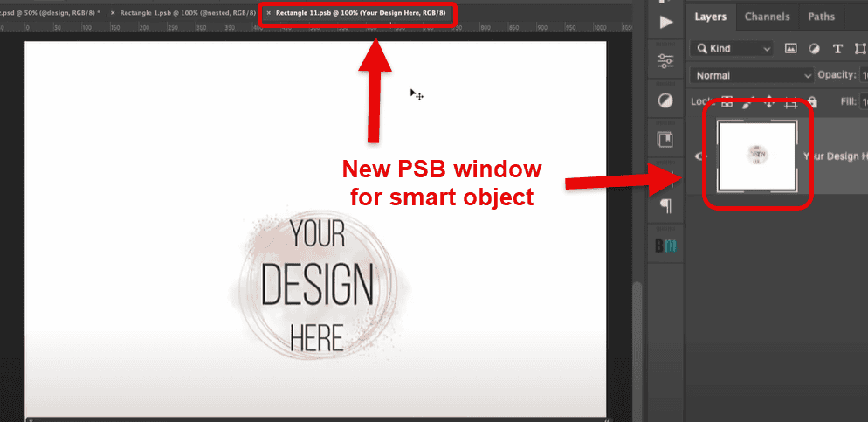Open the Kind filter dropdown
Image resolution: width=868 pixels, height=422 pixels.
[731, 49]
